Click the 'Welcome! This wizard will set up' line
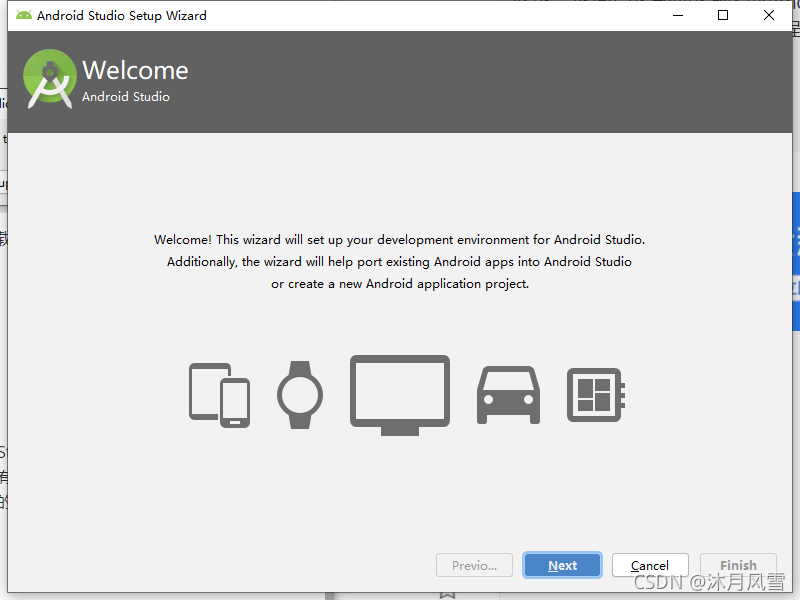This screenshot has width=800, height=600. (399, 240)
